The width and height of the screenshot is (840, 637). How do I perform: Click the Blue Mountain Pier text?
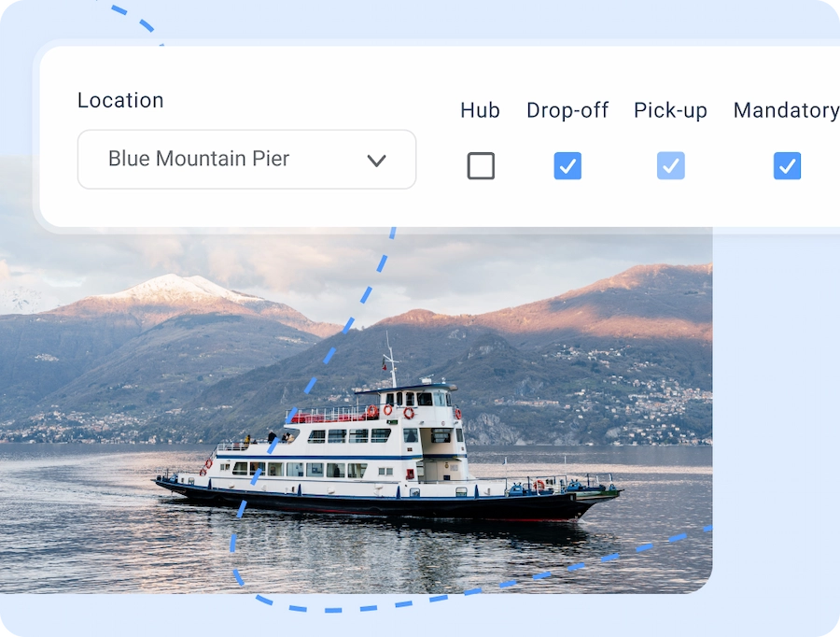199,159
